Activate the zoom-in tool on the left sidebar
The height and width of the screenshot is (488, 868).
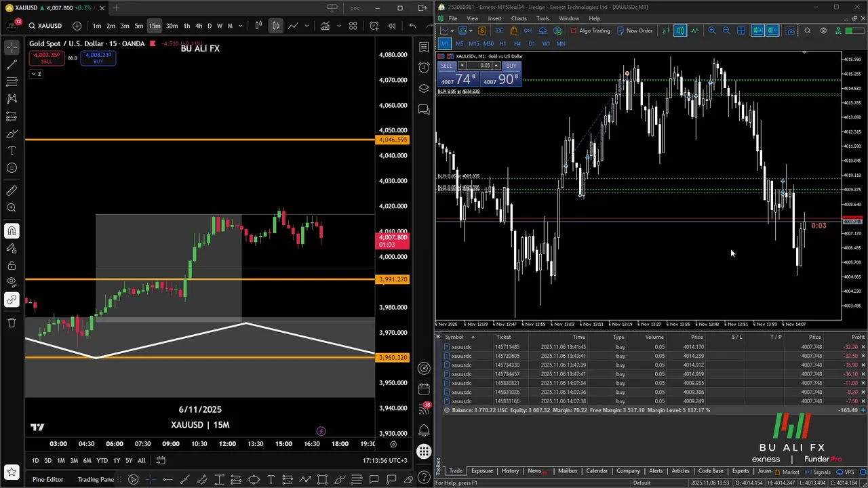[x=12, y=208]
